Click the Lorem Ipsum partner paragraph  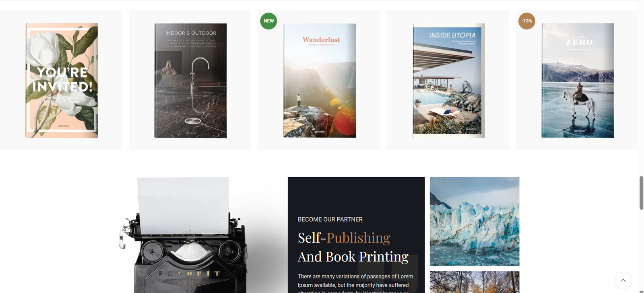click(355, 283)
